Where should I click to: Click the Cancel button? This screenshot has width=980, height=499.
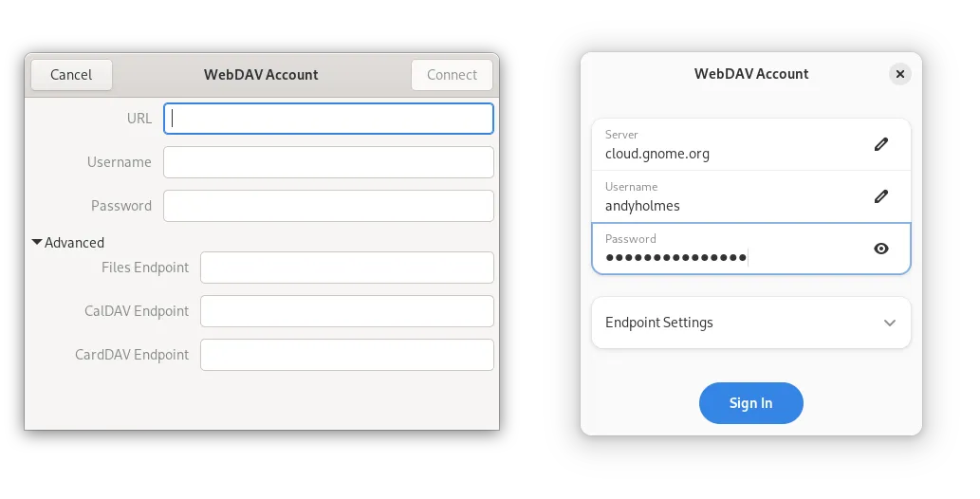tap(71, 75)
